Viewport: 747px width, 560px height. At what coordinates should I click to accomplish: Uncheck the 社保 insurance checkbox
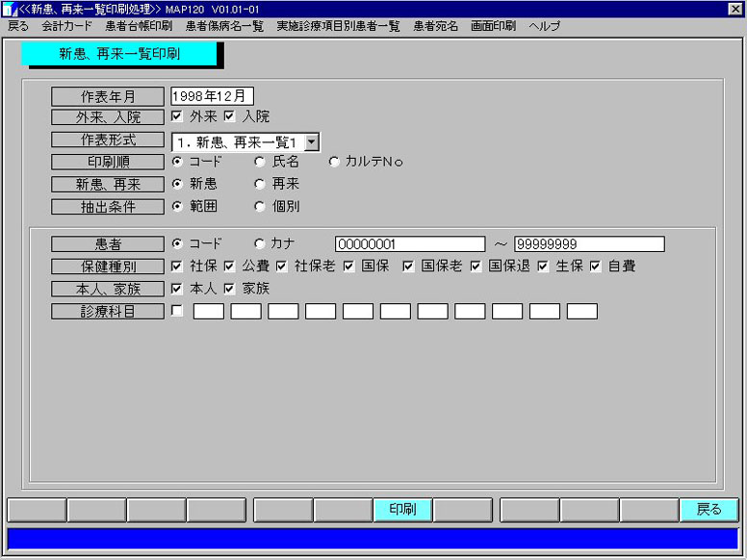pyautogui.click(x=177, y=267)
